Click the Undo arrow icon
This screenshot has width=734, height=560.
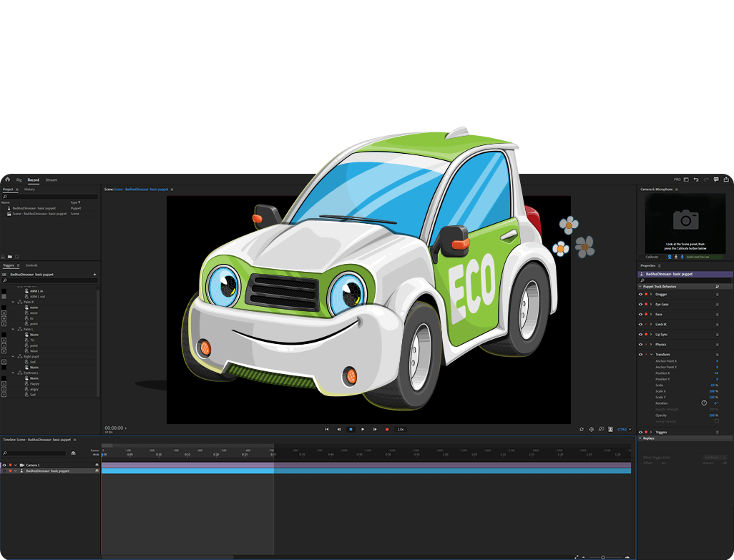coord(696,180)
